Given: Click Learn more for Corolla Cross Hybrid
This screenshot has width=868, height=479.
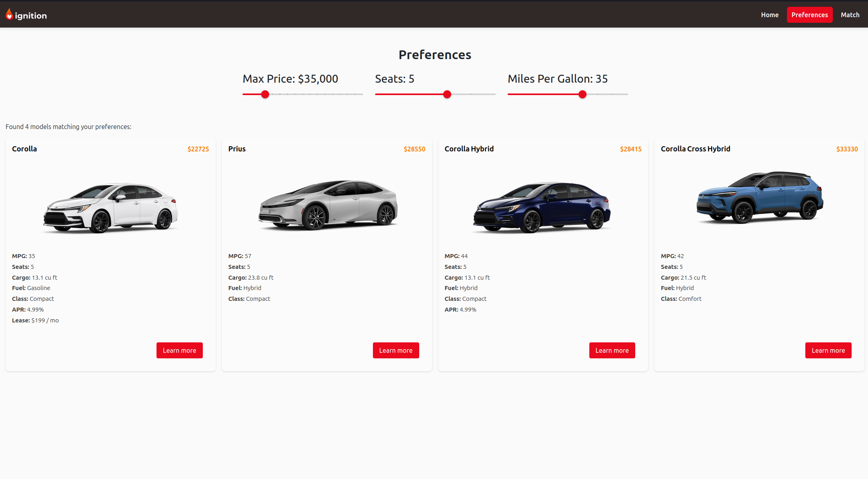Looking at the screenshot, I should [828, 350].
